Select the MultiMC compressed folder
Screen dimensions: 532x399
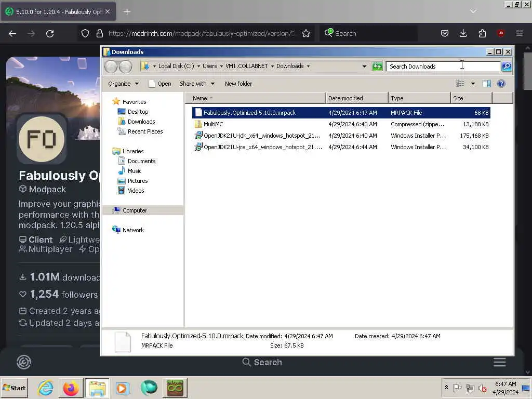coord(341,124)
